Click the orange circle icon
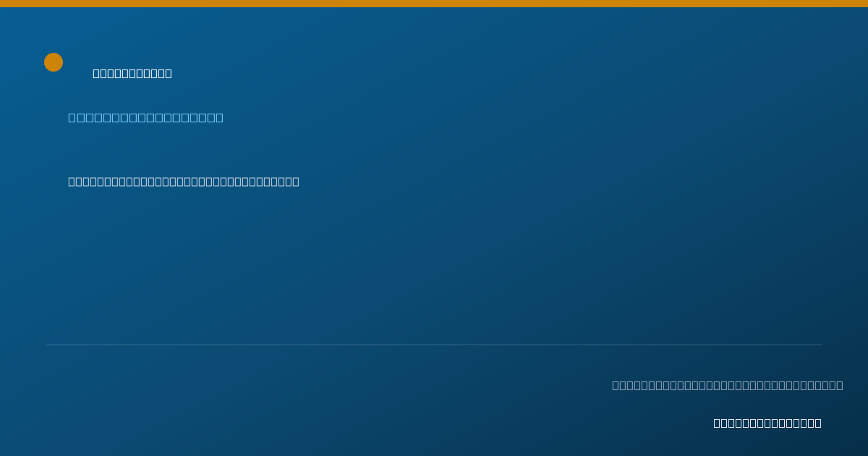868x456 pixels. 54,62
